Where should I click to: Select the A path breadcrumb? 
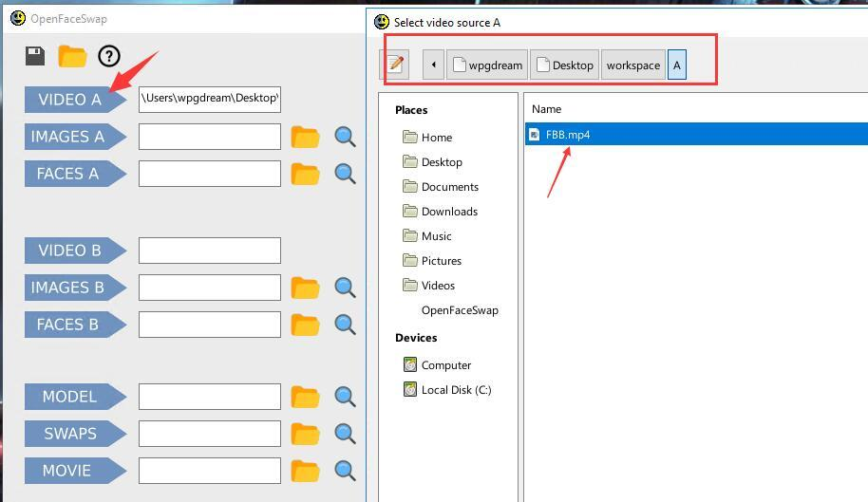[x=677, y=65]
